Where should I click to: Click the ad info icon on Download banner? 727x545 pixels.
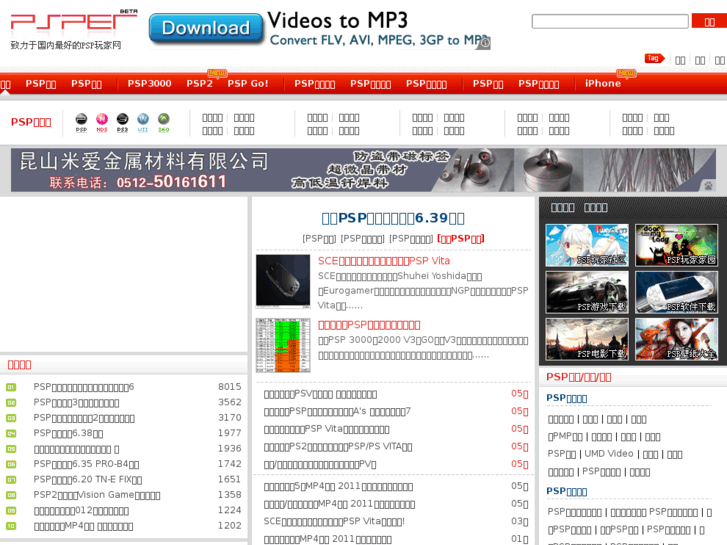pos(485,43)
